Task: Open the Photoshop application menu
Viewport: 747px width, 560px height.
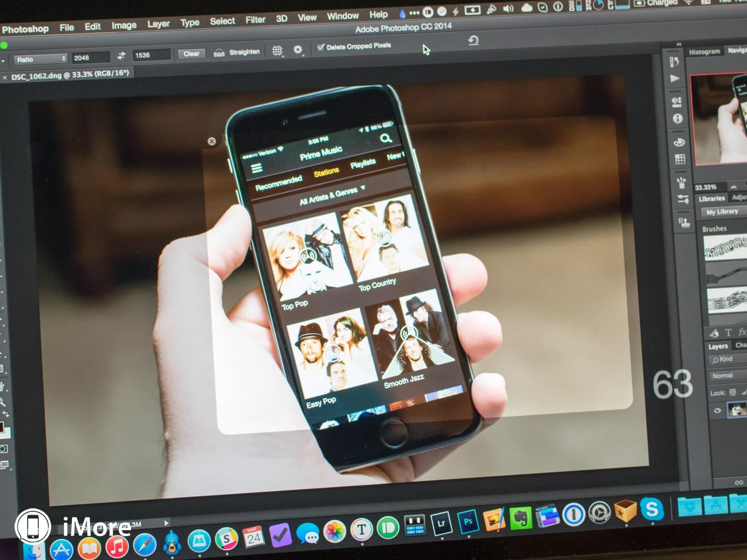Action: 25,29
